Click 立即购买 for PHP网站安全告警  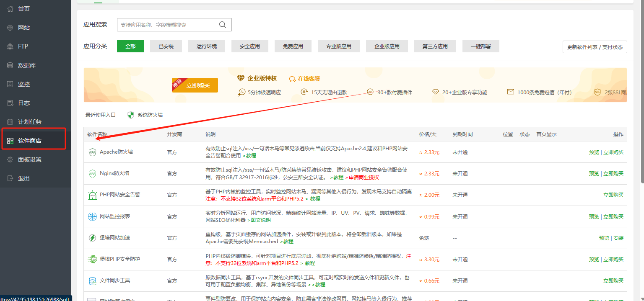tap(613, 195)
